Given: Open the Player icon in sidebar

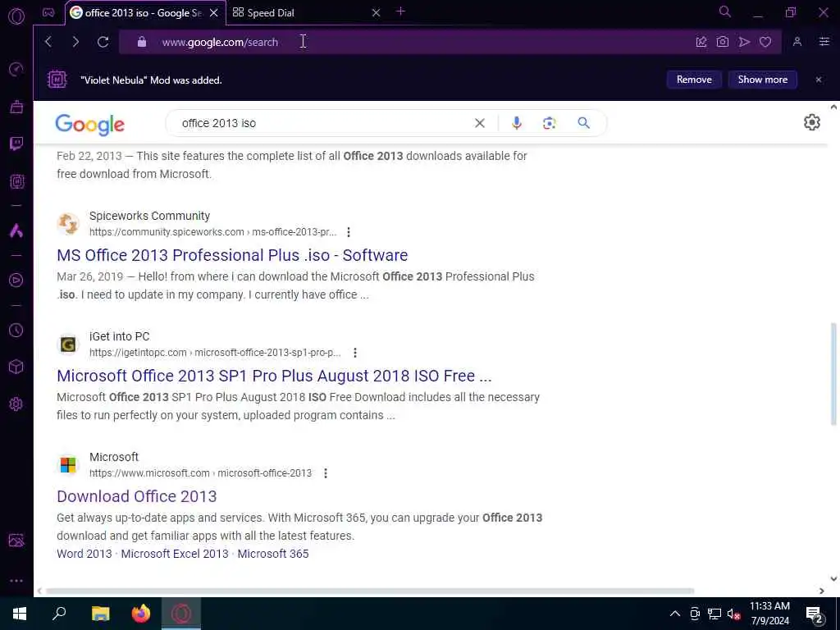Looking at the screenshot, I should coord(16,281).
